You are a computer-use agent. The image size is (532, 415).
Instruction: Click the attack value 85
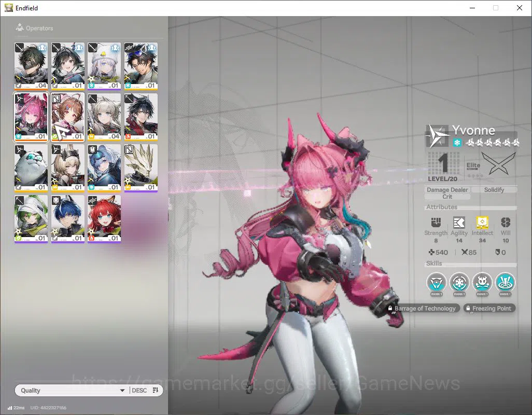pyautogui.click(x=469, y=252)
